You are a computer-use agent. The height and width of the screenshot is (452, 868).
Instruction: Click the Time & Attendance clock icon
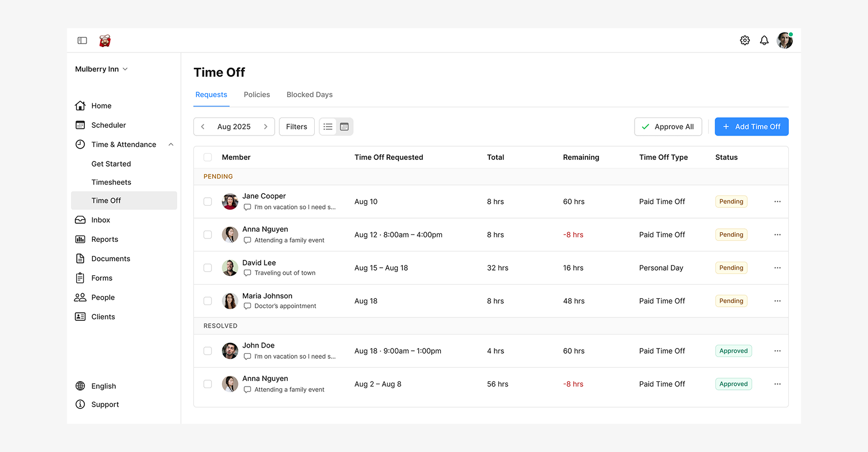point(80,145)
